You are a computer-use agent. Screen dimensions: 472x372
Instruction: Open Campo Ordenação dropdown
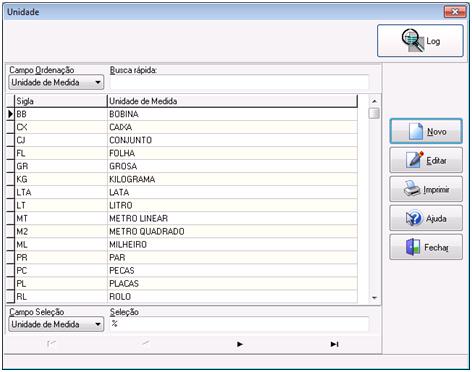click(56, 82)
